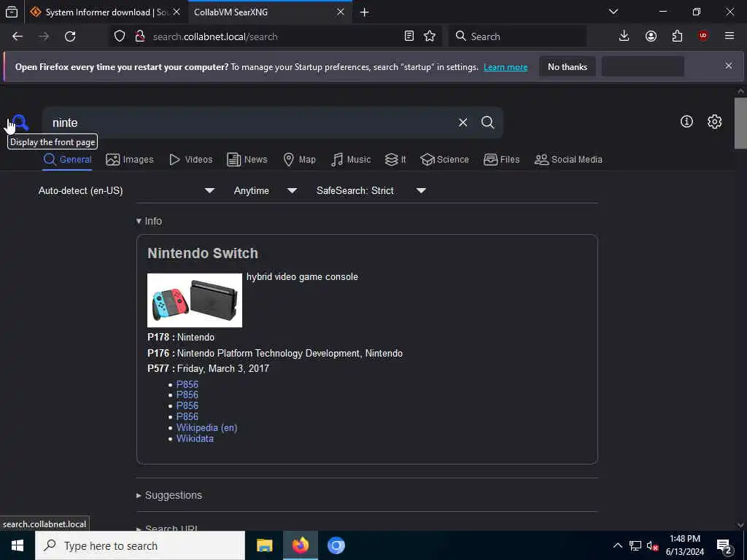The height and width of the screenshot is (560, 747).
Task: Dismiss the startup notification bar
Action: [x=729, y=66]
